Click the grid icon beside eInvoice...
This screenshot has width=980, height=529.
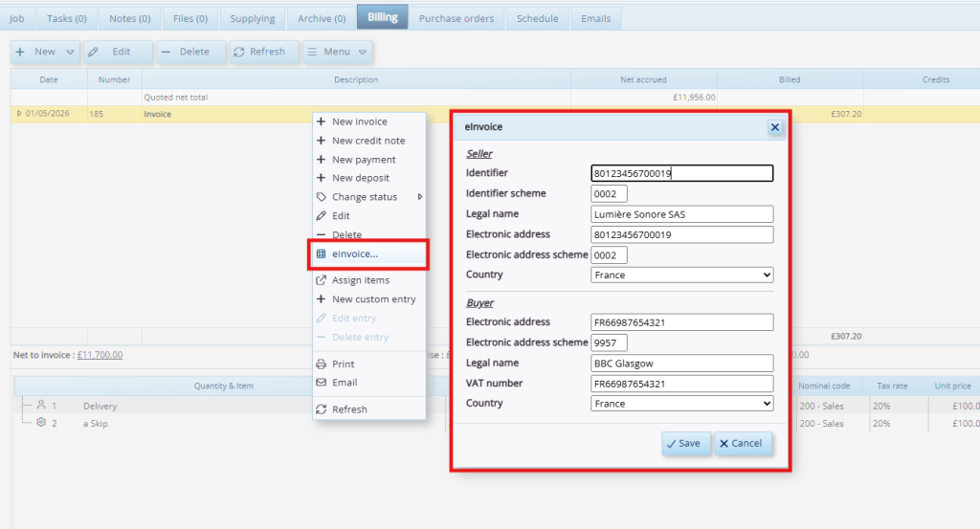321,253
